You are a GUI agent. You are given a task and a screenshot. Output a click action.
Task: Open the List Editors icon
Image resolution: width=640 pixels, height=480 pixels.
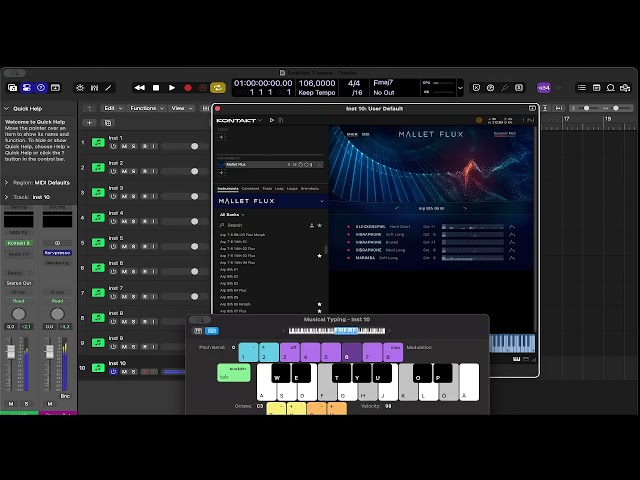[582, 88]
